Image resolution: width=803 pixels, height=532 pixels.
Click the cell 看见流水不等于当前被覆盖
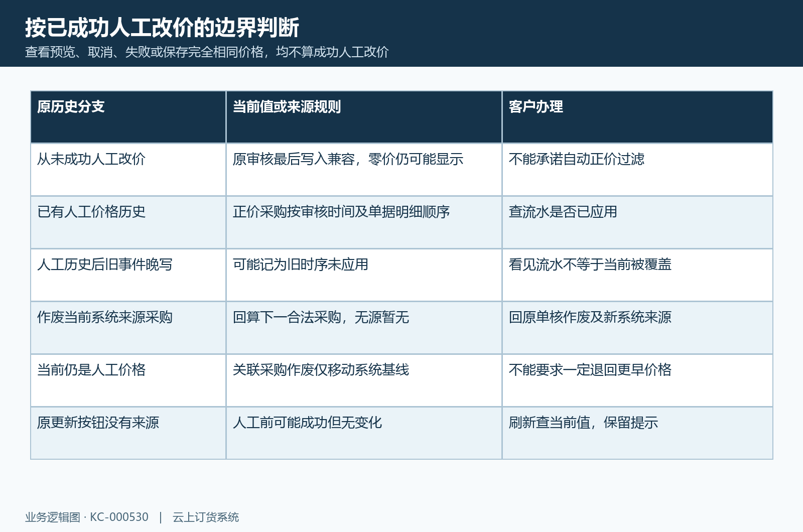coord(637,275)
